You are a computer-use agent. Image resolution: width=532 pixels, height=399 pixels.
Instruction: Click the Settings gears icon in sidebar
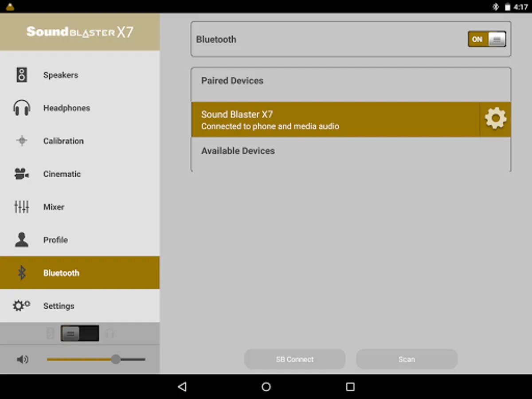[22, 305]
